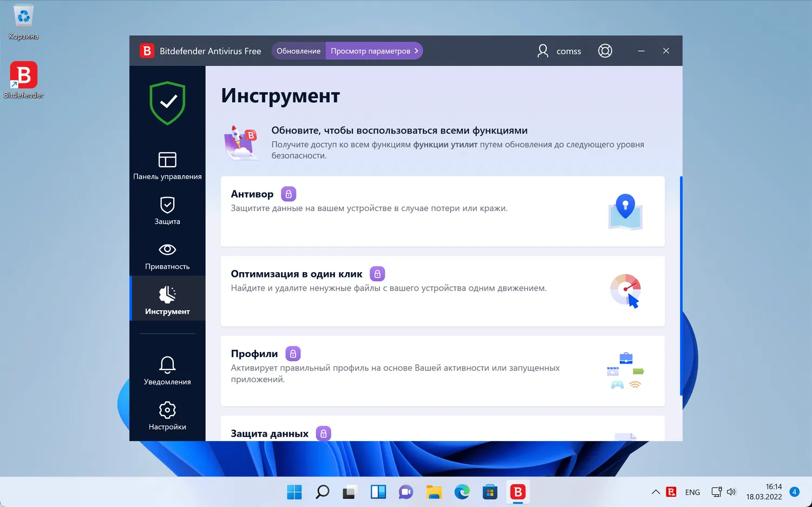This screenshot has height=507, width=812.
Task: Select the Защита данных card title
Action: click(x=270, y=433)
